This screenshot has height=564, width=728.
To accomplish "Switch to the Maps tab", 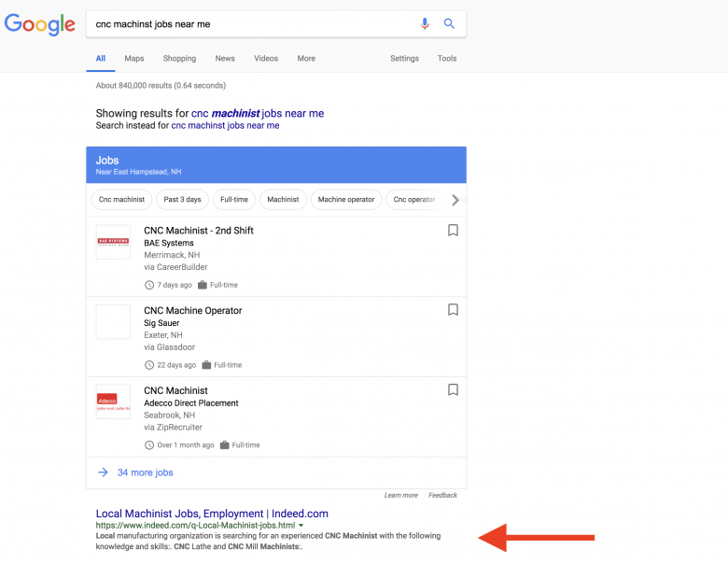I will 134,59.
